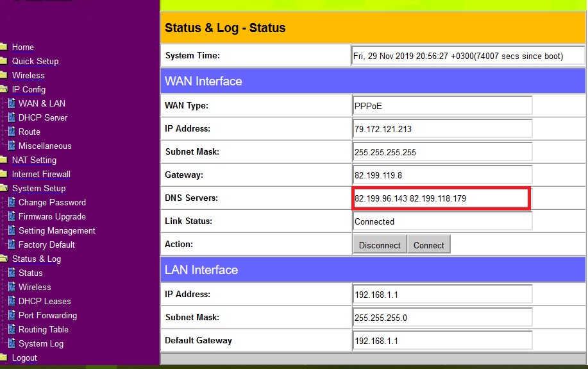Click the Routing Table page icon

tap(12, 330)
